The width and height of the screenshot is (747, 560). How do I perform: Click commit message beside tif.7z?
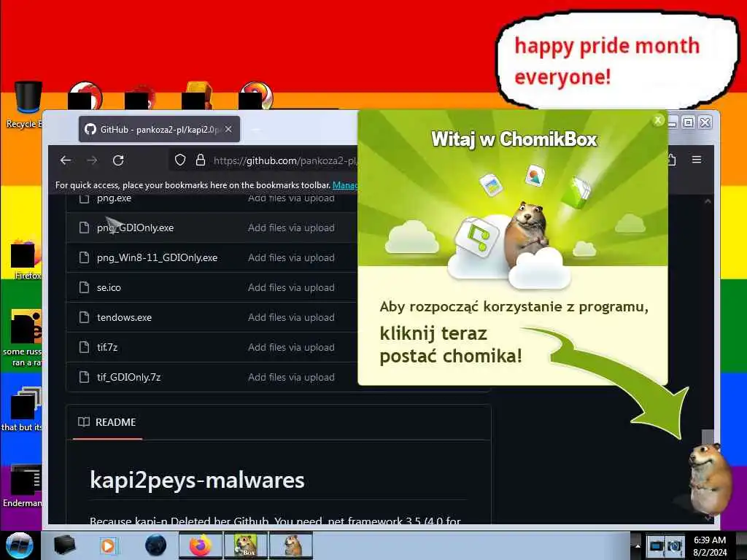point(291,348)
